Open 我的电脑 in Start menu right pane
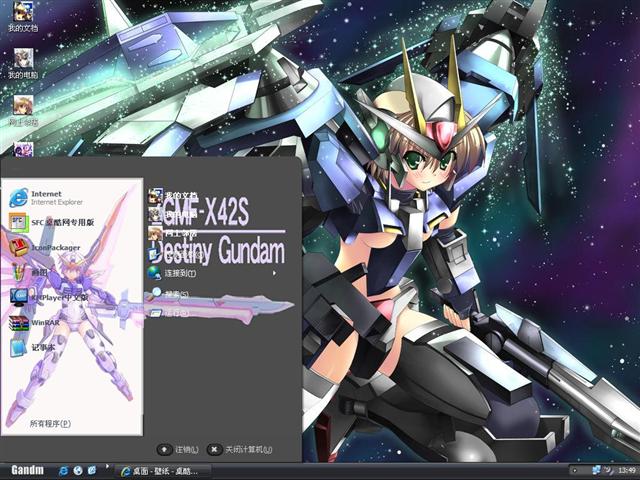 [x=173, y=214]
